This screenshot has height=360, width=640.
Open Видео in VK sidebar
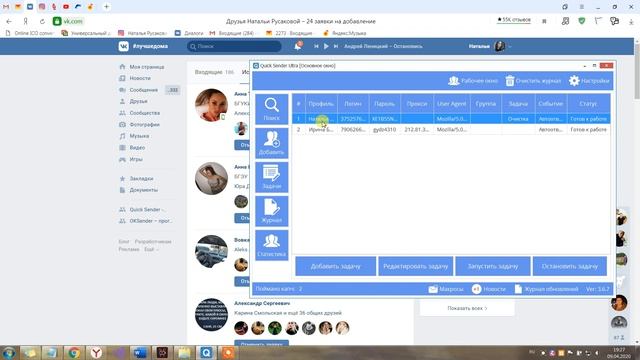(132, 147)
